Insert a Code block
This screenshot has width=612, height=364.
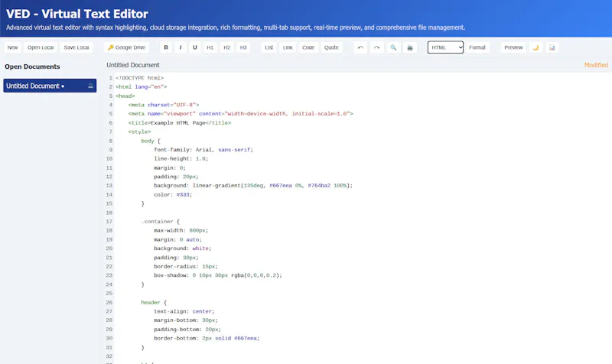[308, 47]
